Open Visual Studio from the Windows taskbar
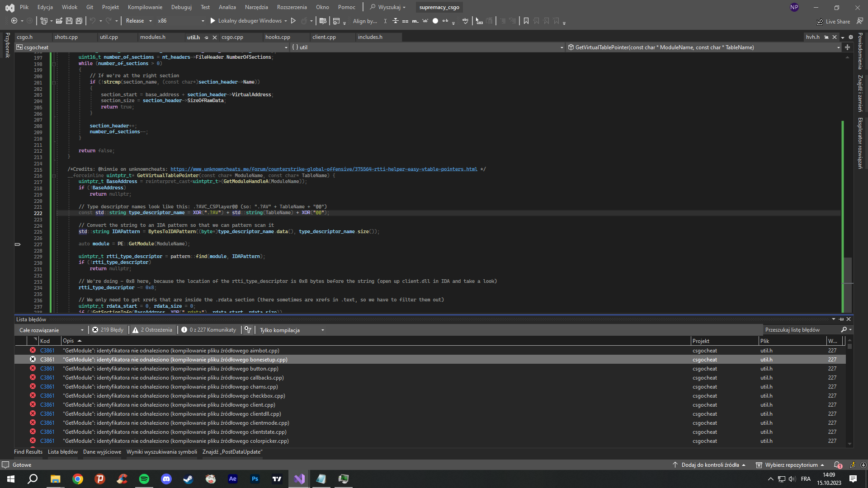 pos(299,479)
